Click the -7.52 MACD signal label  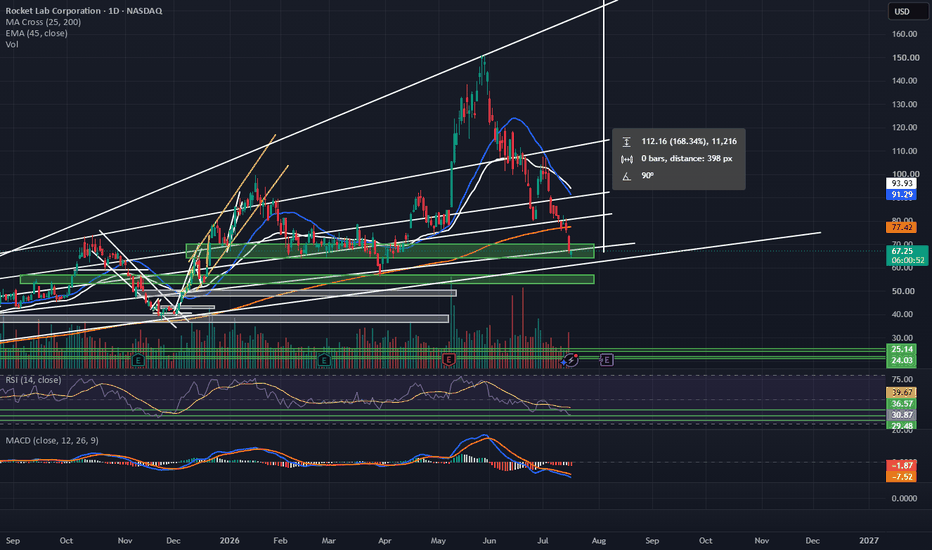pos(901,477)
